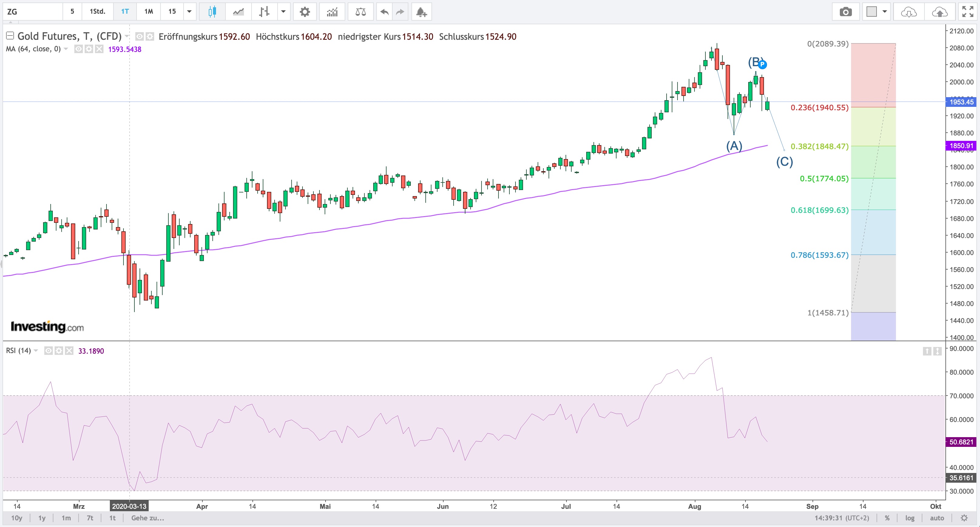This screenshot has height=527, width=980.
Task: Take chart snapshot with camera icon
Action: (845, 12)
